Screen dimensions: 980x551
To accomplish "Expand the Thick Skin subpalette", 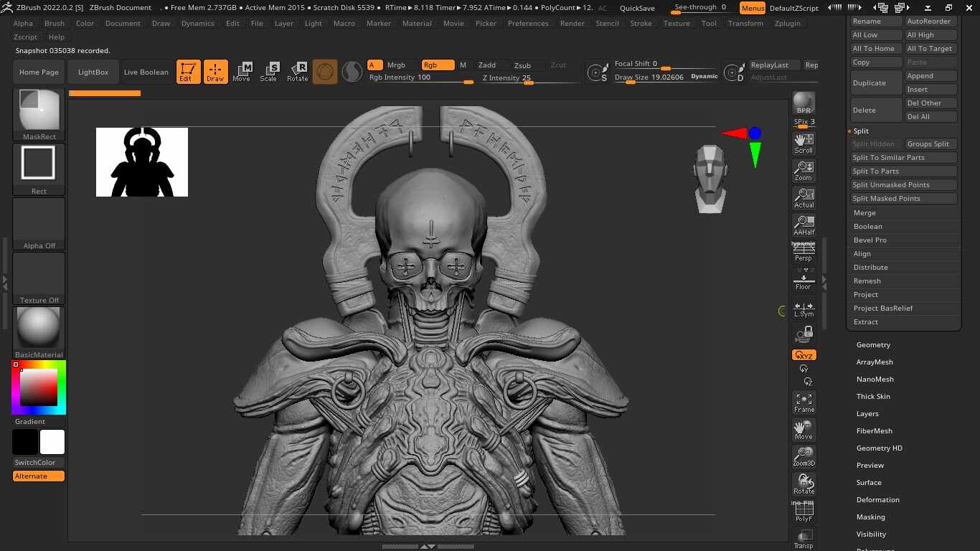I will click(873, 397).
